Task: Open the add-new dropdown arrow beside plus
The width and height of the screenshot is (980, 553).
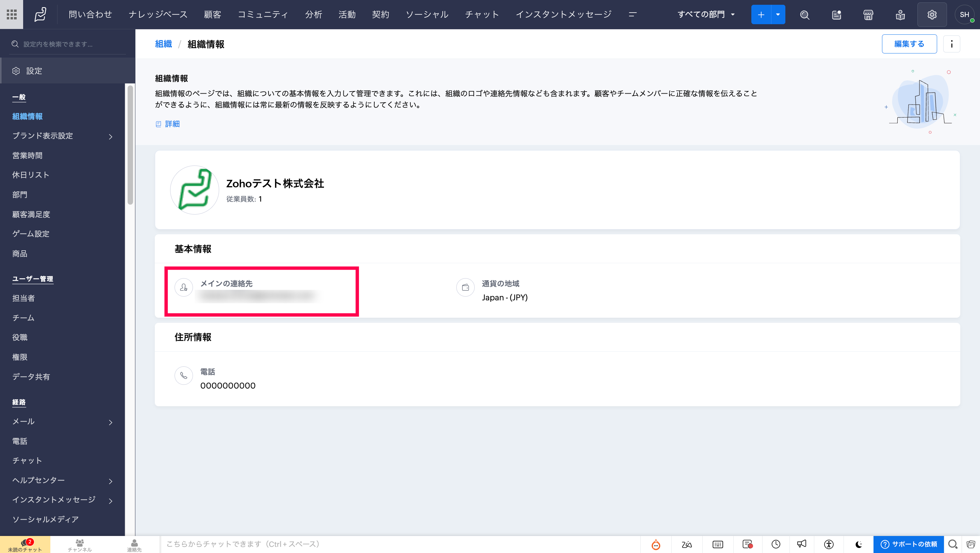Action: [x=778, y=14]
